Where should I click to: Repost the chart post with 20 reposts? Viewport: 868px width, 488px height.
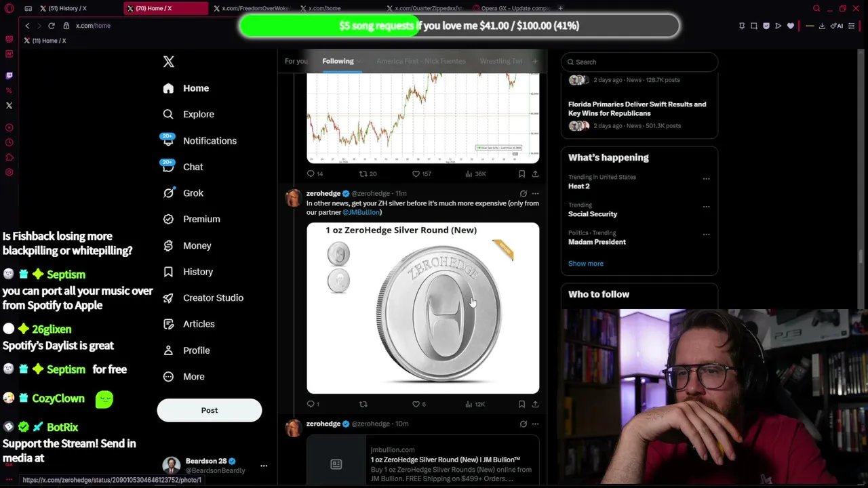pyautogui.click(x=368, y=174)
